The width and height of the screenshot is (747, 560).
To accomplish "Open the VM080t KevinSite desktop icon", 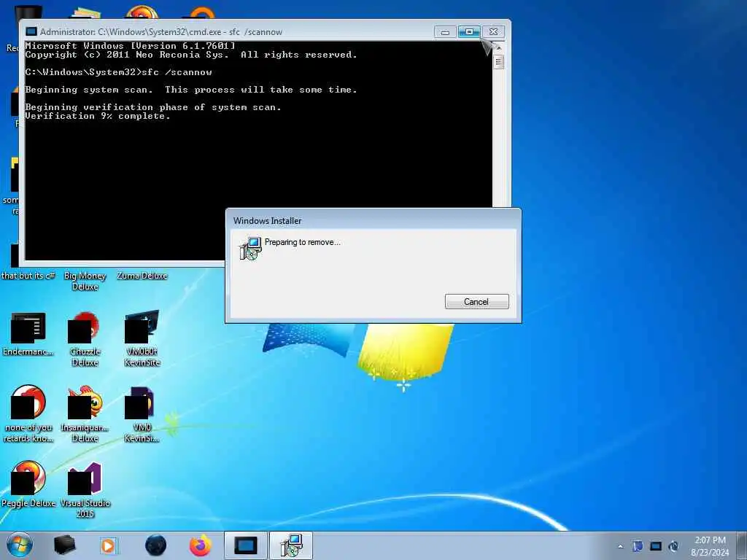I will [142, 339].
